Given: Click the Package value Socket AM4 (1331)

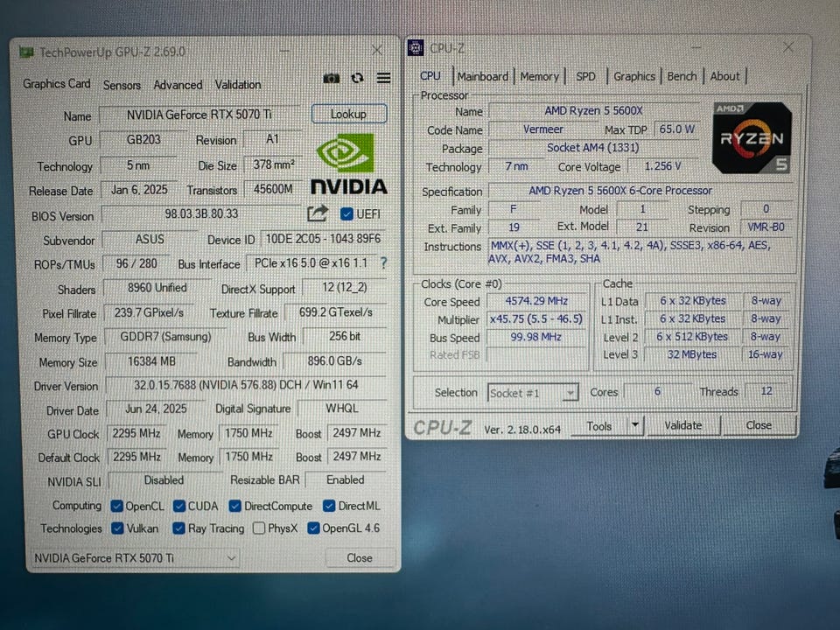Looking at the screenshot, I should click(x=593, y=148).
